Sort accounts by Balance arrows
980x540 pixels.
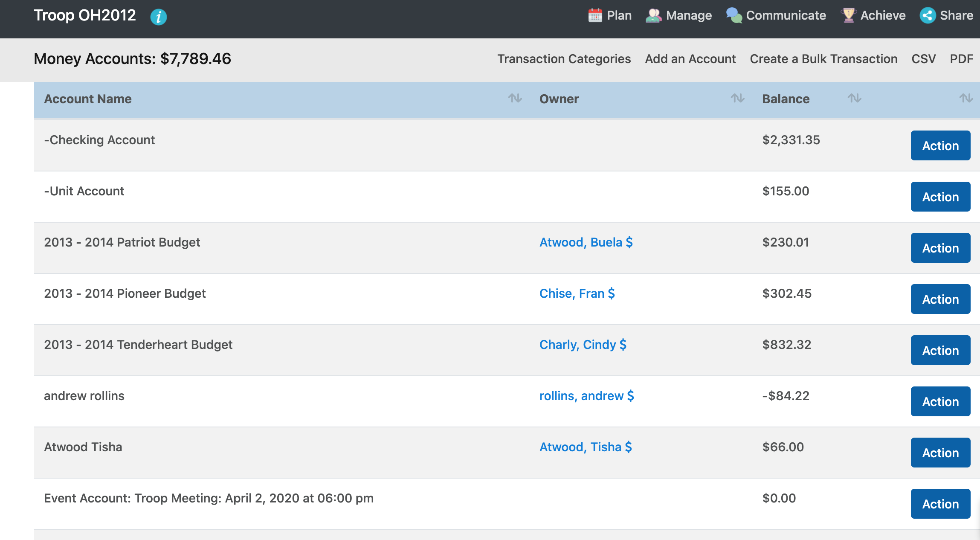click(854, 99)
